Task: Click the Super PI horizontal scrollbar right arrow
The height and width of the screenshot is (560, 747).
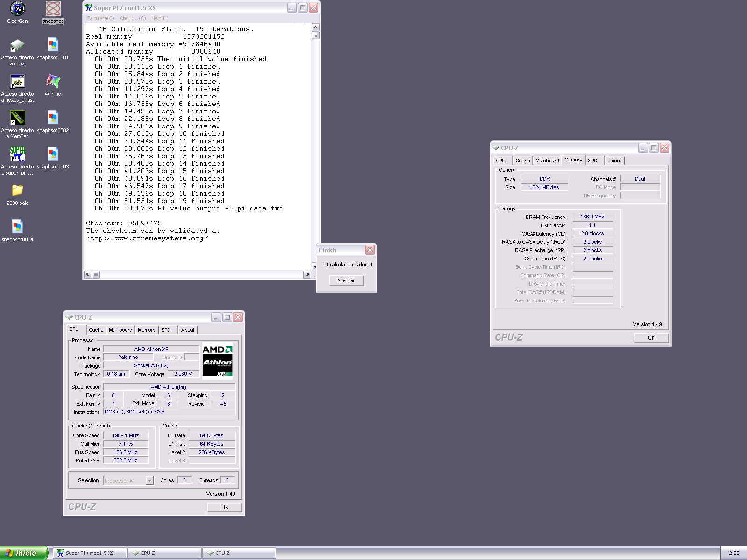Action: (x=307, y=274)
